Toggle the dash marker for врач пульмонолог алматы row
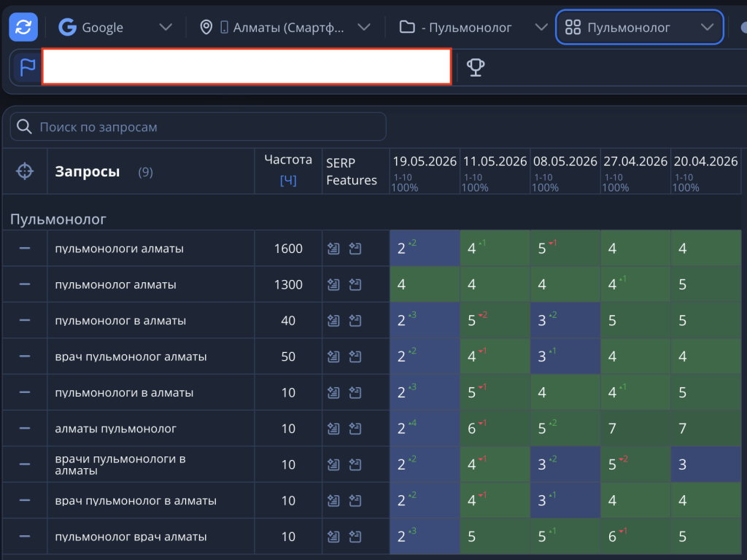Viewport: 747px width, 560px height. 25,356
